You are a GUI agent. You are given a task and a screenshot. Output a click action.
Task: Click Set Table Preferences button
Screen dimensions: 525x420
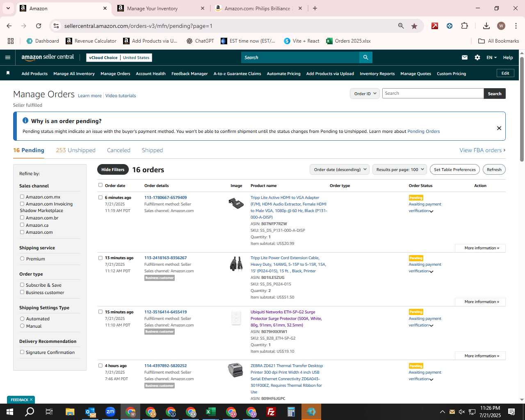(455, 169)
